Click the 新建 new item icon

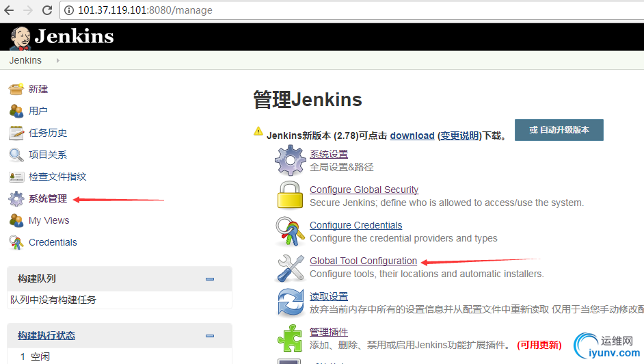click(16, 89)
